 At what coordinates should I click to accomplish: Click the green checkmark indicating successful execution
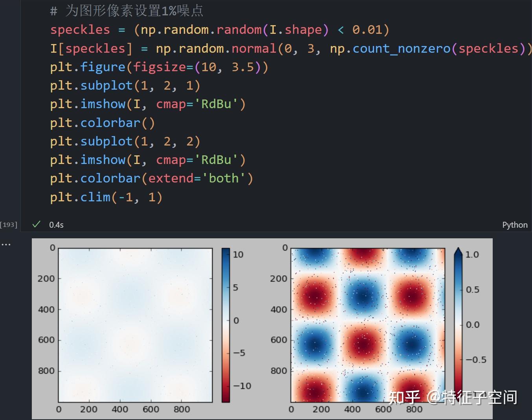click(x=36, y=224)
